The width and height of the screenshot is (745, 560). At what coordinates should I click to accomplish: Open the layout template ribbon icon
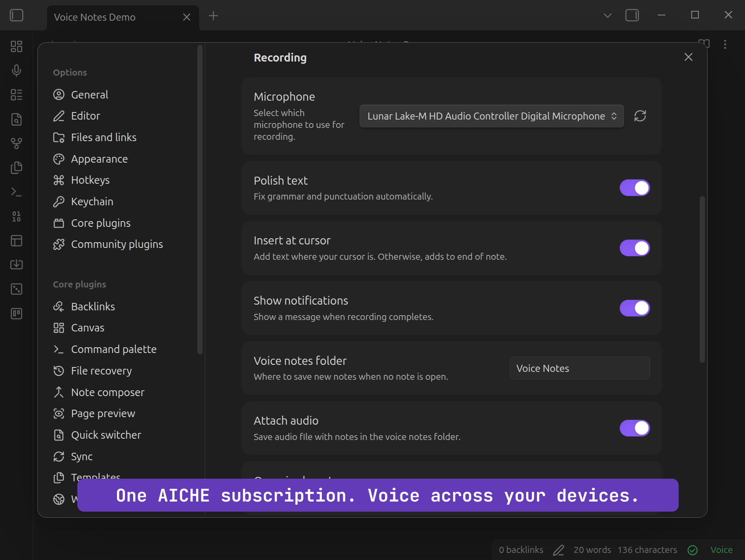click(x=16, y=240)
